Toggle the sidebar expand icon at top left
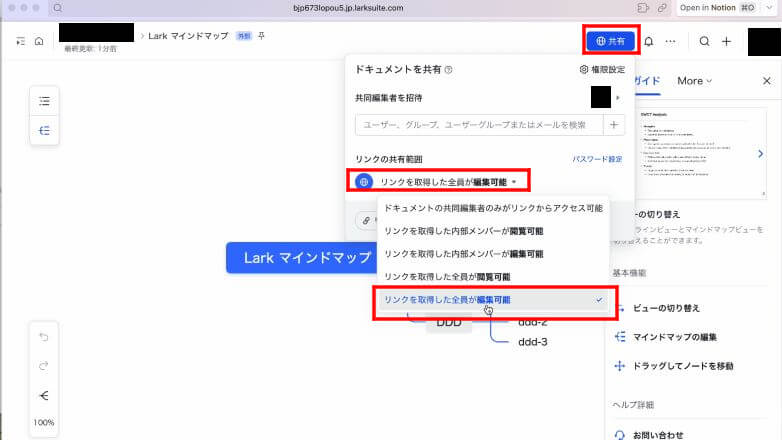The height and width of the screenshot is (440, 782). (x=20, y=41)
